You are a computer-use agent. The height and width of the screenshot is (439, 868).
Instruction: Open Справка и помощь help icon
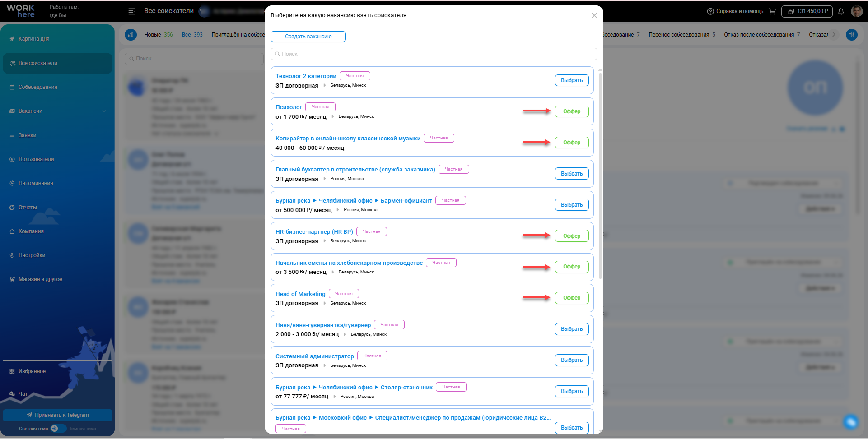tap(710, 11)
